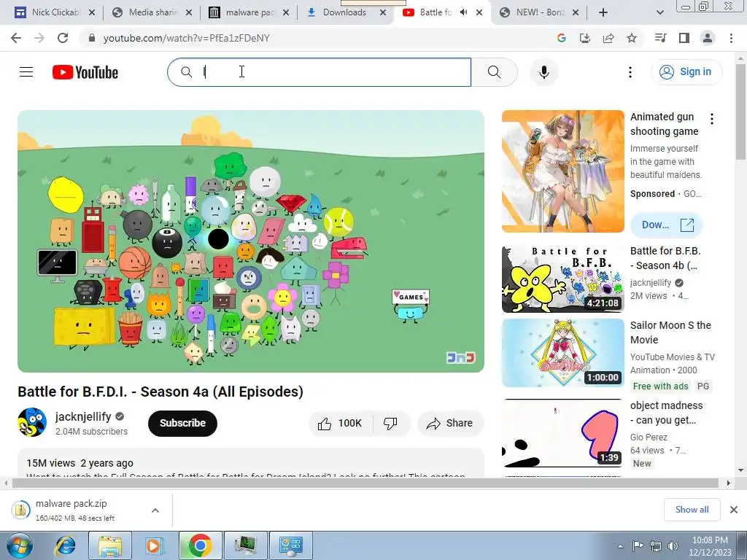Open Chrome's three-dot menu
747x560 pixels.
(x=731, y=38)
